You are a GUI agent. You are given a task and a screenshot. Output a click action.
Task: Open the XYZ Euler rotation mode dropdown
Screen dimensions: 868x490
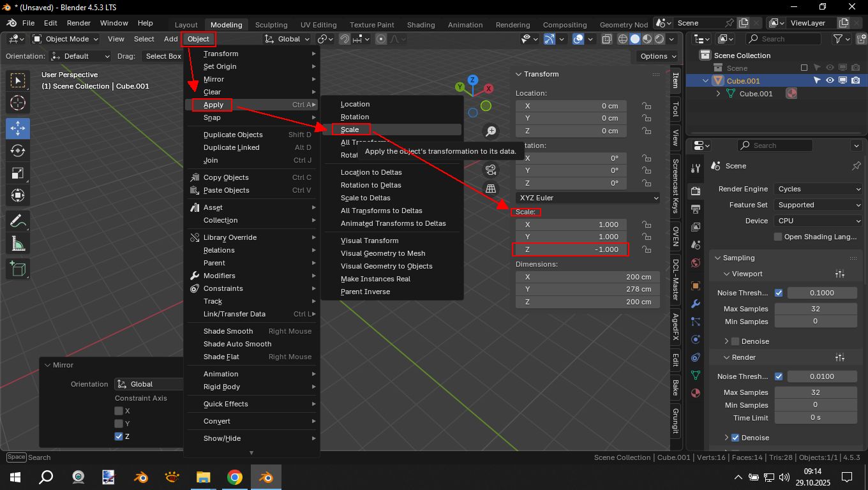pyautogui.click(x=588, y=198)
